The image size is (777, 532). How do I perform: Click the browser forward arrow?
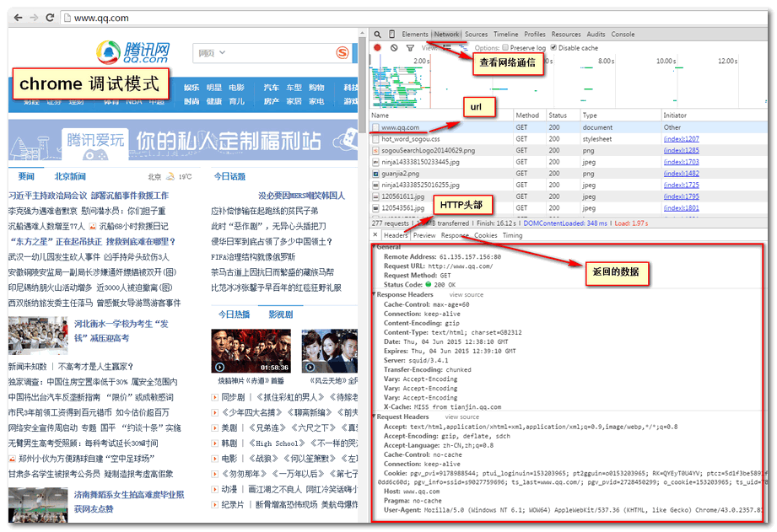pyautogui.click(x=34, y=18)
